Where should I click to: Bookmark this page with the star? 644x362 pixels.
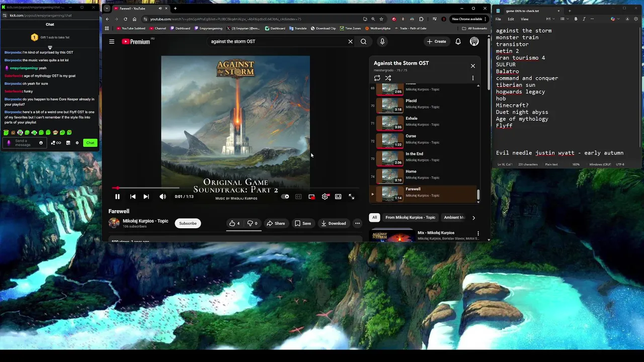(x=381, y=19)
